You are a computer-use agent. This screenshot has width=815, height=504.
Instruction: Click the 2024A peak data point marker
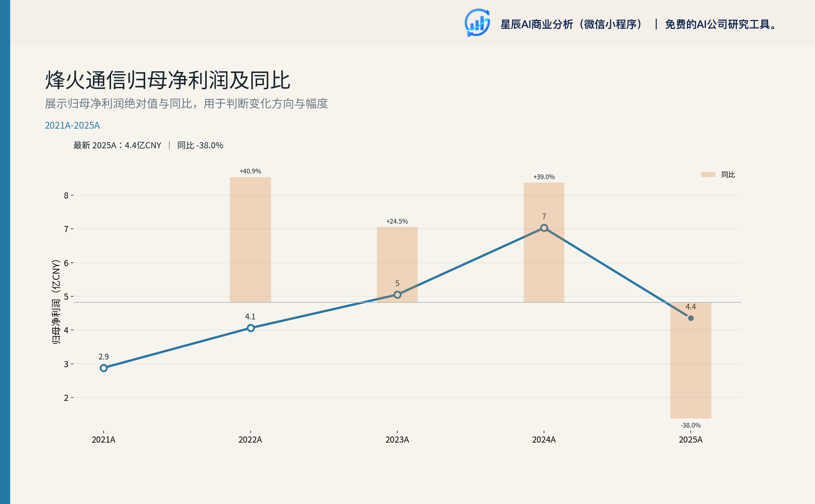pyautogui.click(x=544, y=228)
